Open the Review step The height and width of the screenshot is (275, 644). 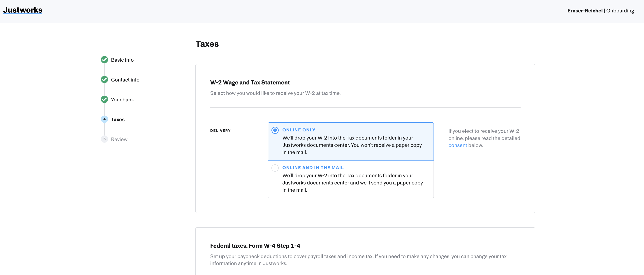[119, 139]
